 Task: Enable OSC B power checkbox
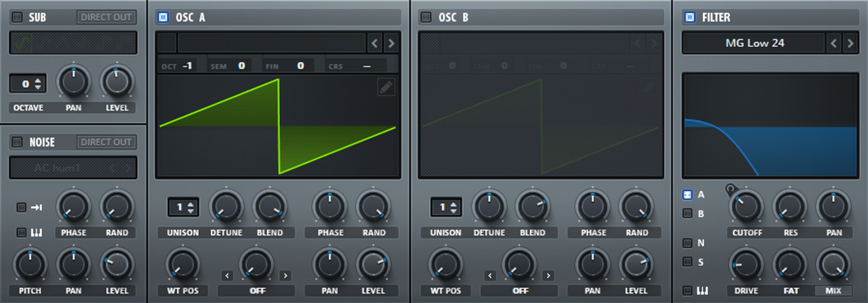426,17
